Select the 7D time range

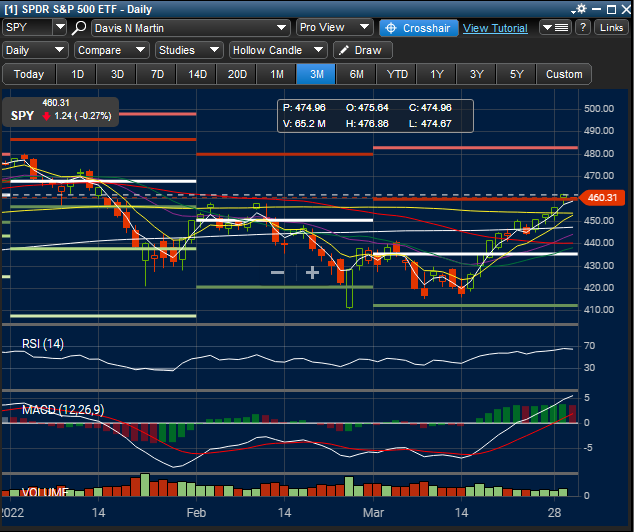click(157, 74)
